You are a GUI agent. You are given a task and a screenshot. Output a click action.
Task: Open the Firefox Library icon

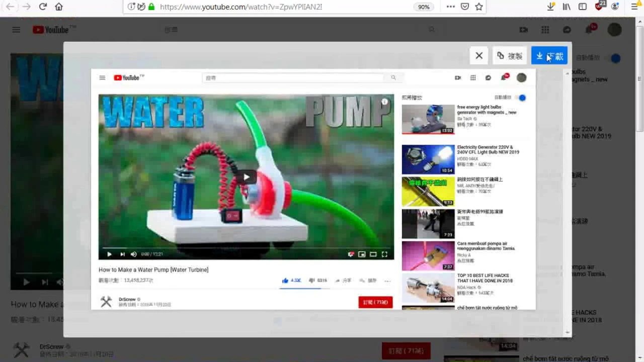[567, 7]
